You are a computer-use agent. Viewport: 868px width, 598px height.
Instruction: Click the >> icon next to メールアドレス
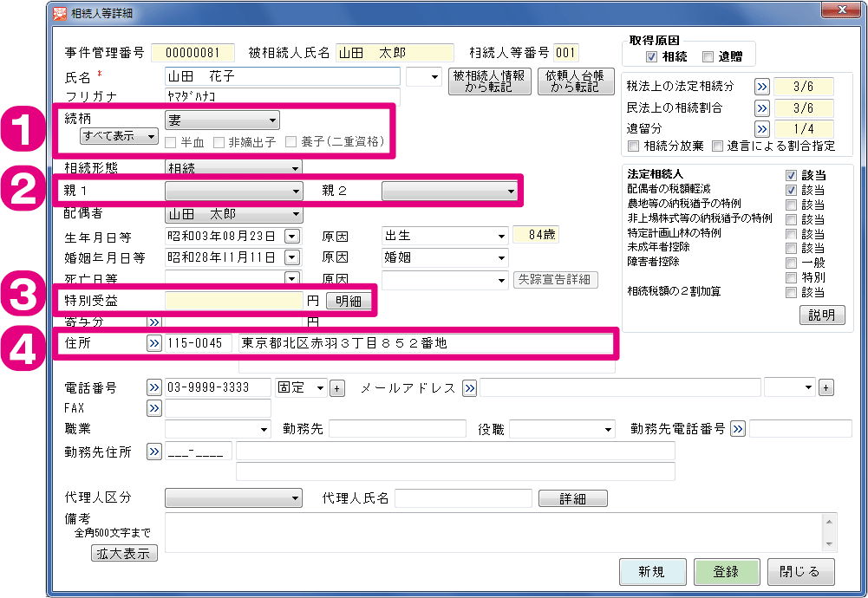click(x=469, y=387)
